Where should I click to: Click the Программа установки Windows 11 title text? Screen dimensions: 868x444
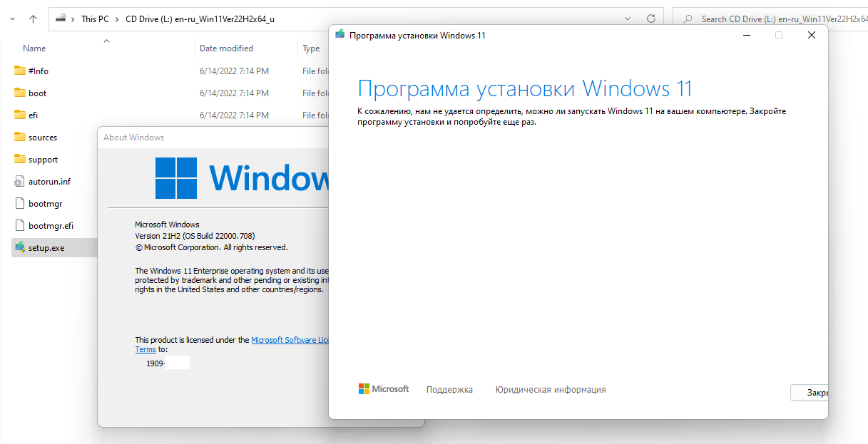pos(417,35)
